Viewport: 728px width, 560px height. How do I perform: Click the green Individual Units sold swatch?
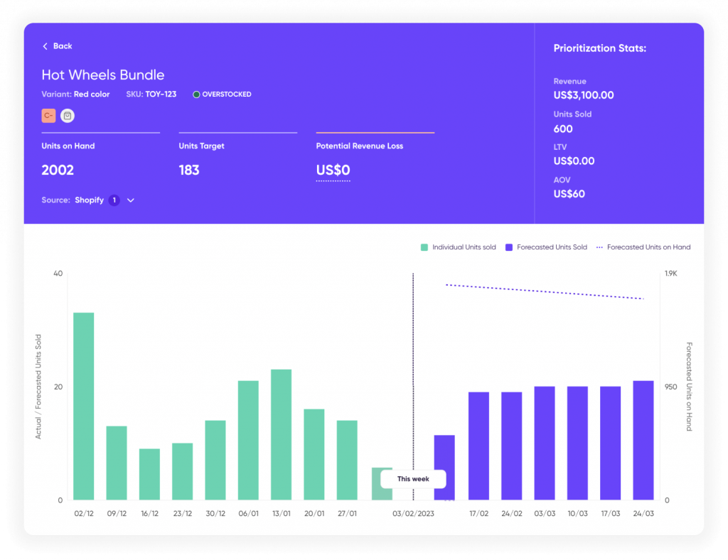click(424, 247)
